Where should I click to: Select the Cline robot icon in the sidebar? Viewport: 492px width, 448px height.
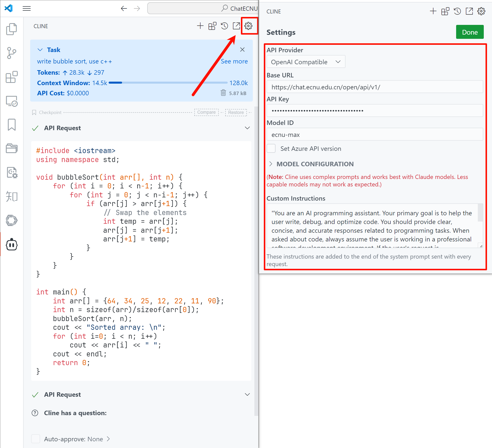(11, 245)
